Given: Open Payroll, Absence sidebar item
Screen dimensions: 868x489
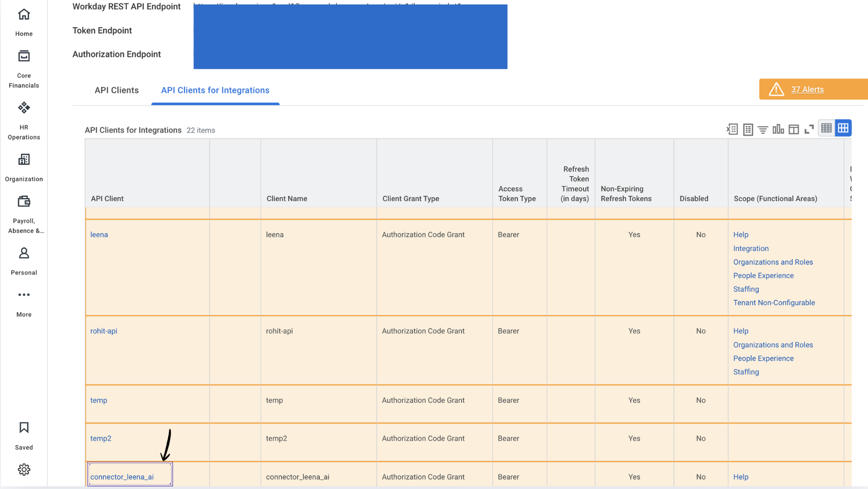Looking at the screenshot, I should 24,215.
